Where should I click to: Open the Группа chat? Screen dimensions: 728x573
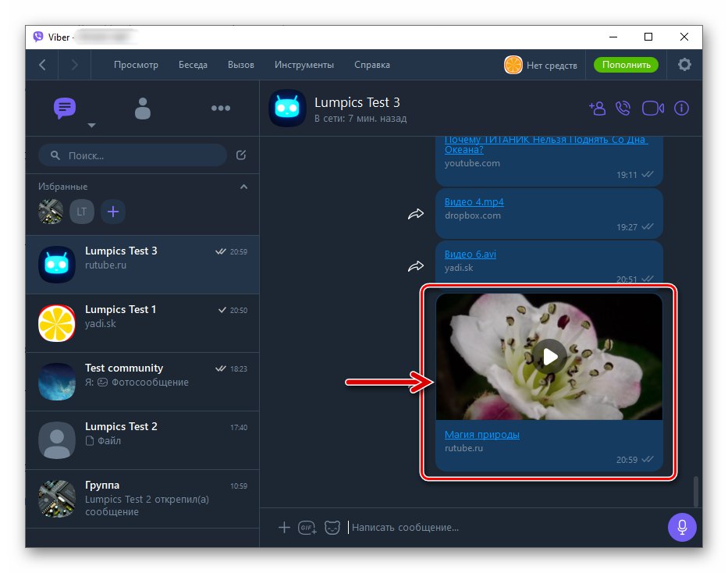pos(143,499)
